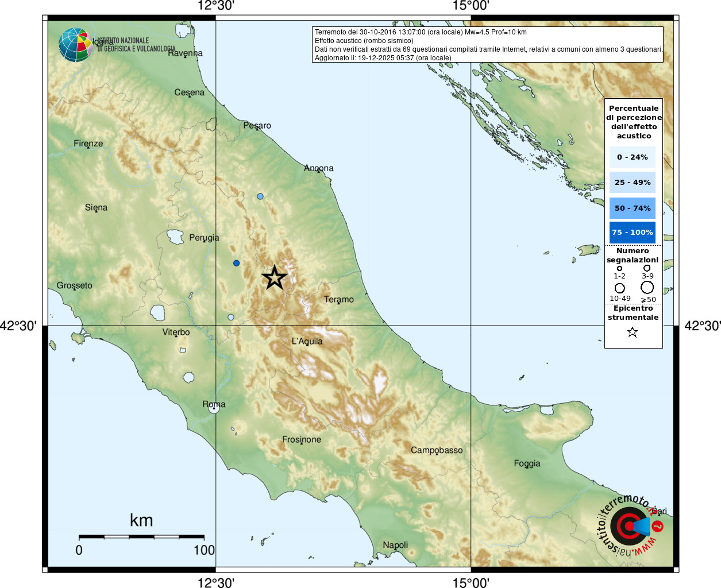
Task: Click the epicenter star marker on the map
Action: pos(275,277)
